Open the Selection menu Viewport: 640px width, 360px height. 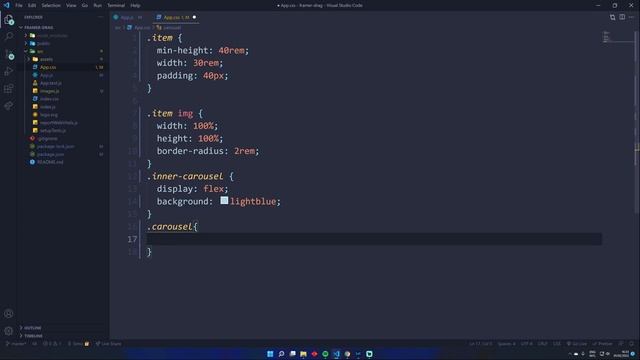[x=51, y=5]
